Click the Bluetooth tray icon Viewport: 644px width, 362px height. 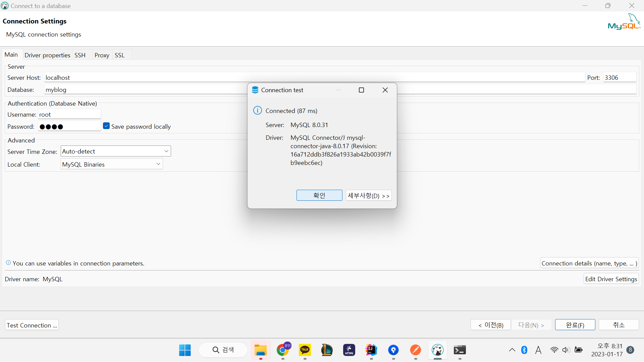[x=524, y=350]
